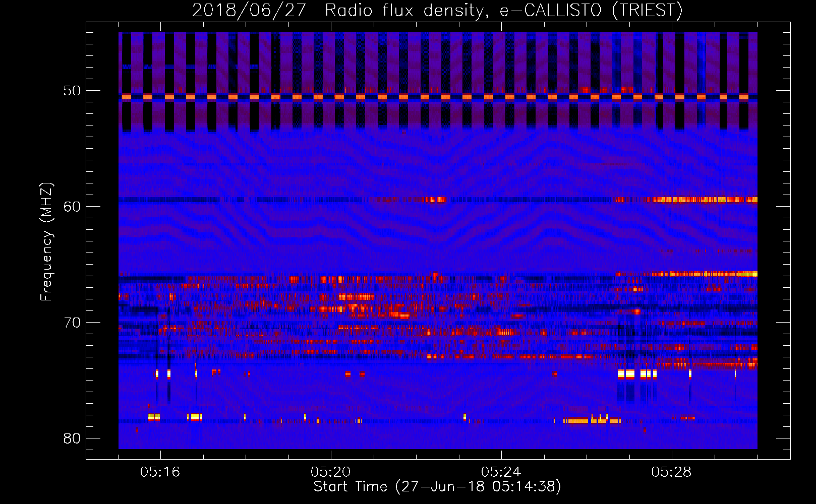Image resolution: width=816 pixels, height=504 pixels.
Task: Click the 'Start Time (27-Jun-18 05:14:38)' label
Action: coord(437,487)
